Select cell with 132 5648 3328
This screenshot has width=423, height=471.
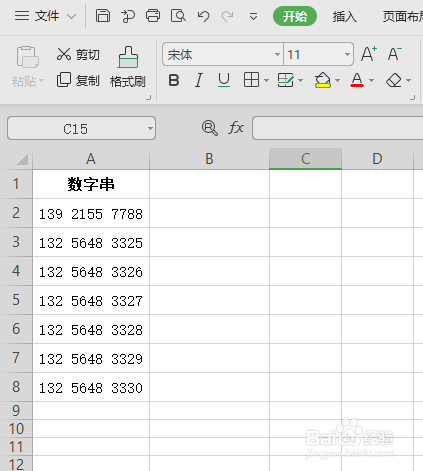tap(91, 329)
